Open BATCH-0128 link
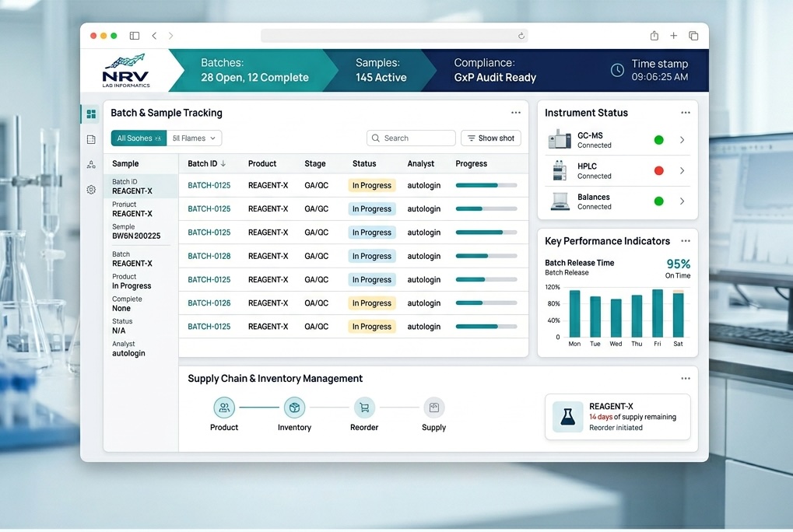The width and height of the screenshot is (793, 532). pyautogui.click(x=209, y=256)
